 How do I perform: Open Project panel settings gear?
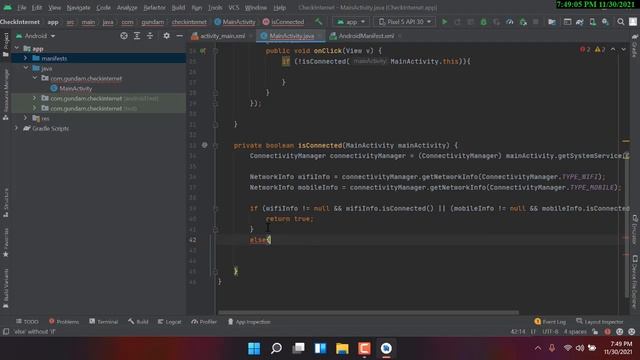coord(166,36)
